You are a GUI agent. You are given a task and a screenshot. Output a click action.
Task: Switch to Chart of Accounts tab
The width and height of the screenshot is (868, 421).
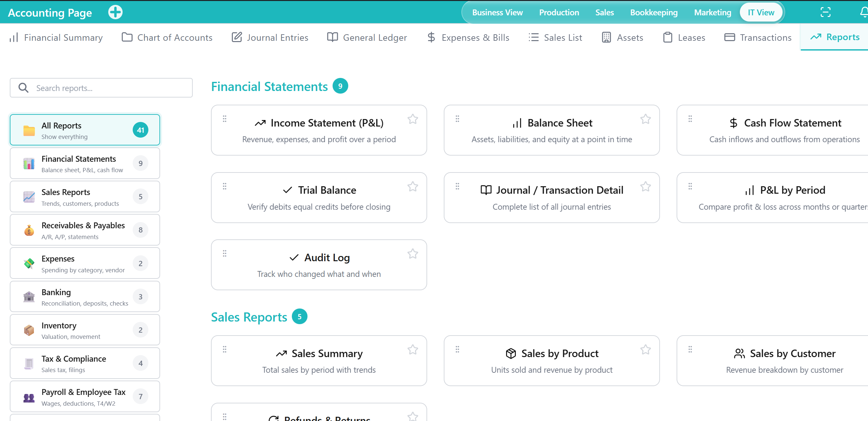click(167, 38)
